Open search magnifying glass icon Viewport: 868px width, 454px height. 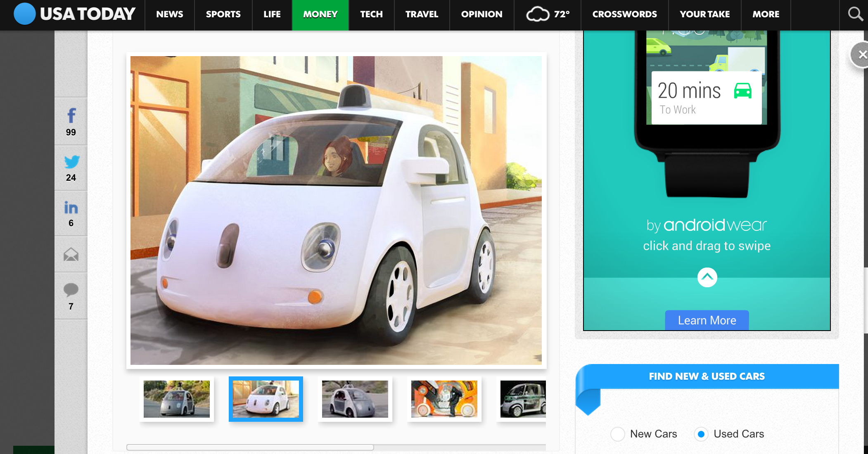coord(855,14)
